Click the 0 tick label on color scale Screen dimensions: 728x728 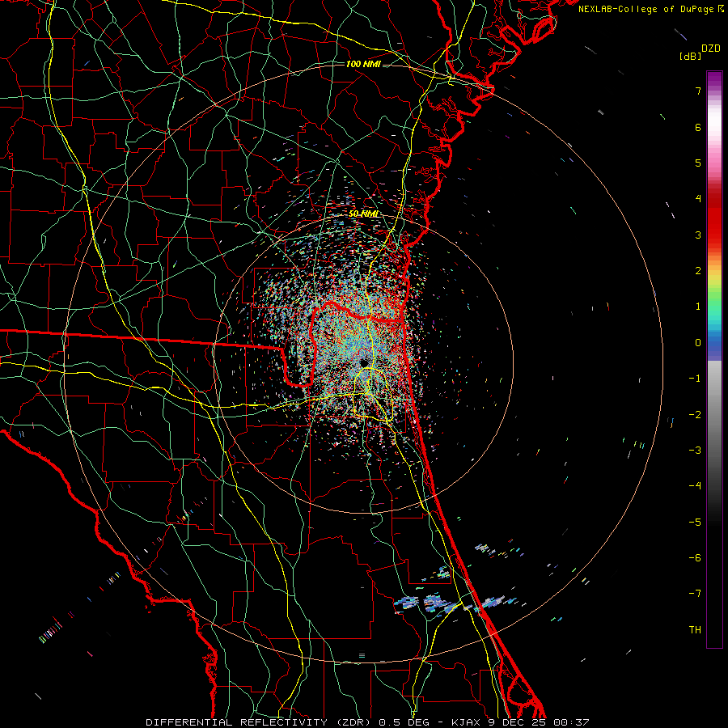(x=698, y=343)
